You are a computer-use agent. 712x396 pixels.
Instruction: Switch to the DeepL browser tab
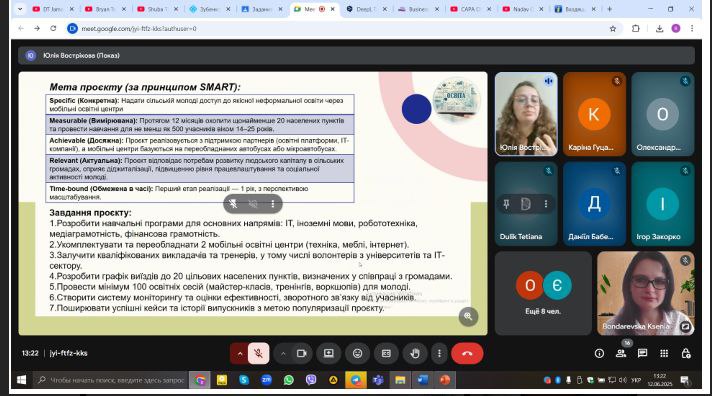coord(364,9)
